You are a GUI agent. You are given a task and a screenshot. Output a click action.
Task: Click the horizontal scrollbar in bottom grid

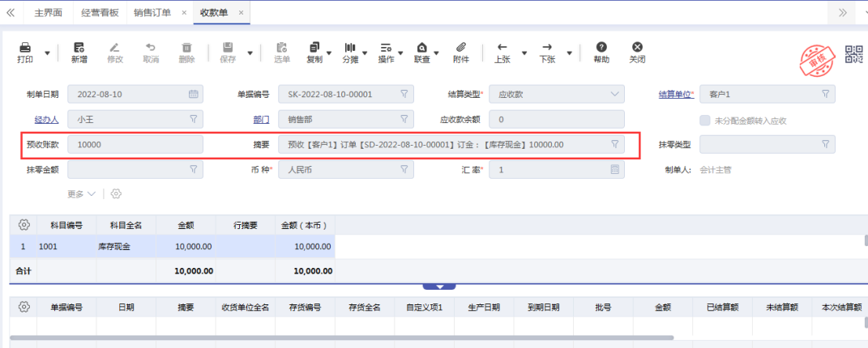tap(340, 337)
